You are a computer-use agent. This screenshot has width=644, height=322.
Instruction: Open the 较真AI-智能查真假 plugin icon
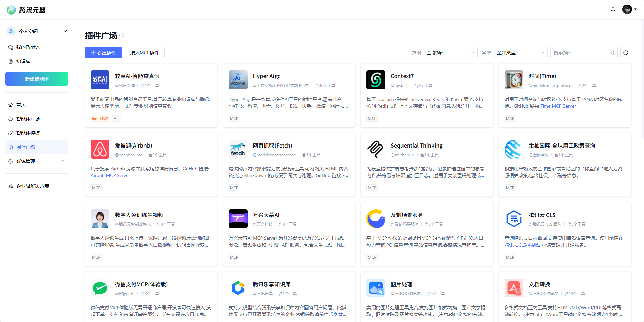100,80
